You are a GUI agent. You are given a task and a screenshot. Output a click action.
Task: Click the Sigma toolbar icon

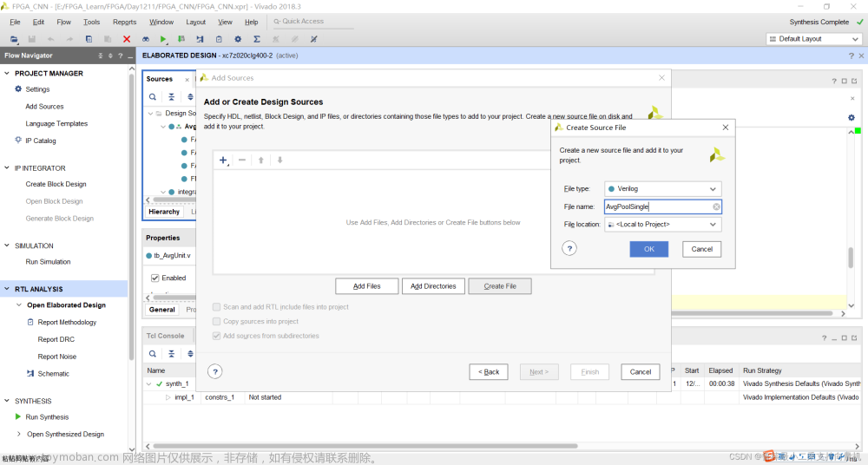click(x=257, y=39)
